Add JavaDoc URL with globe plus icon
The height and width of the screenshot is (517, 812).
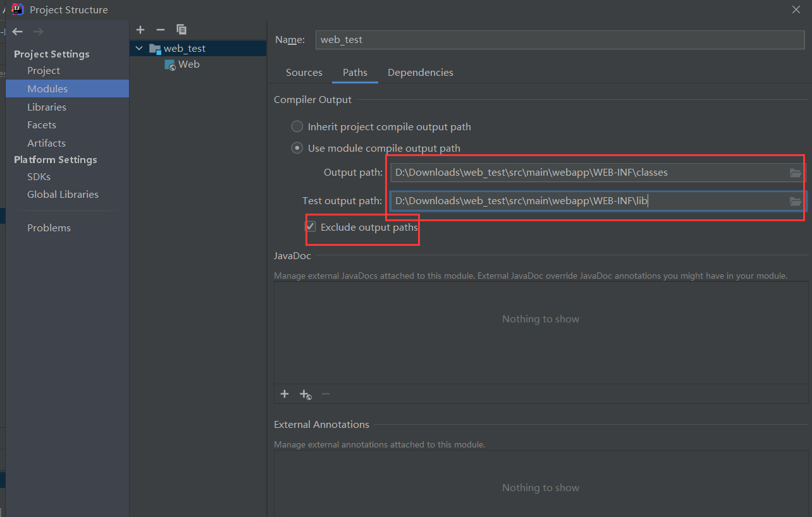click(305, 394)
